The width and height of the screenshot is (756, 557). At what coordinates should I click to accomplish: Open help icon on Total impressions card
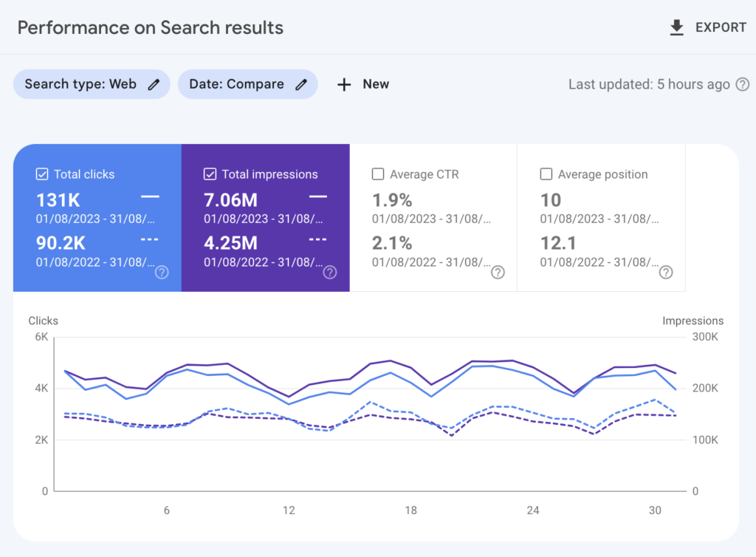point(330,273)
